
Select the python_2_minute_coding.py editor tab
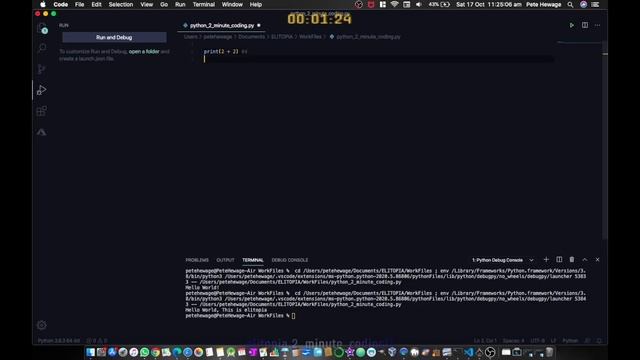coord(222,25)
